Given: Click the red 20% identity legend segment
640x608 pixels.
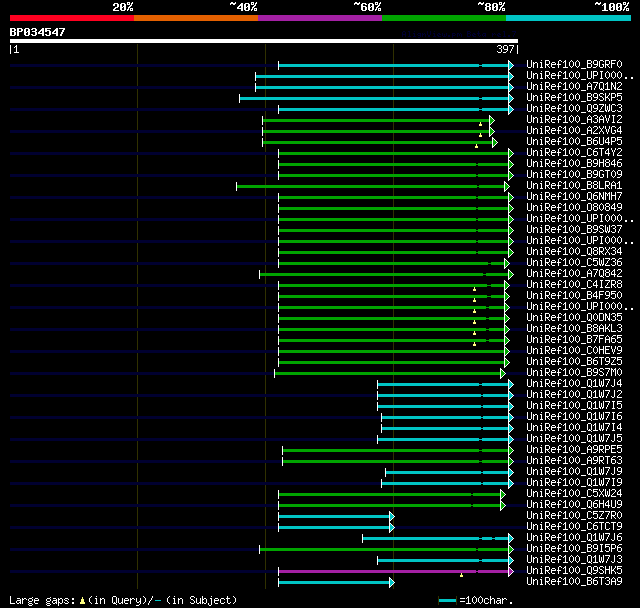Looking at the screenshot, I should pyautogui.click(x=72, y=18).
